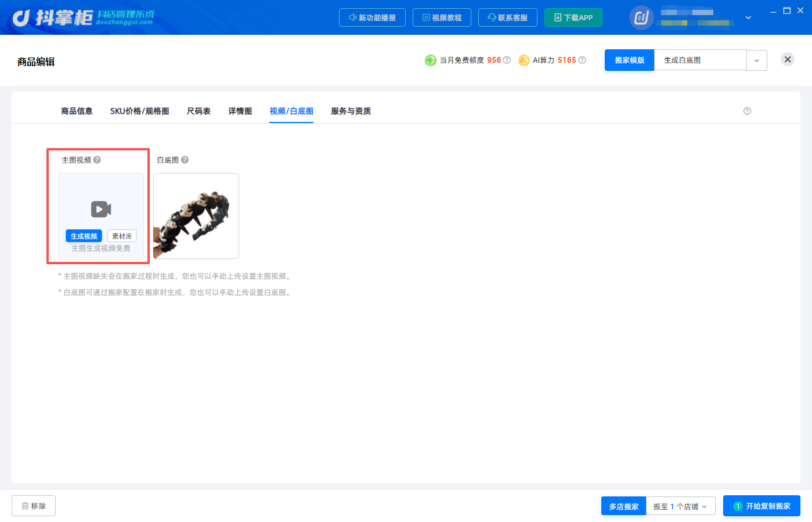The height and width of the screenshot is (522, 812).
Task: Minimize the application window
Action: (773, 12)
